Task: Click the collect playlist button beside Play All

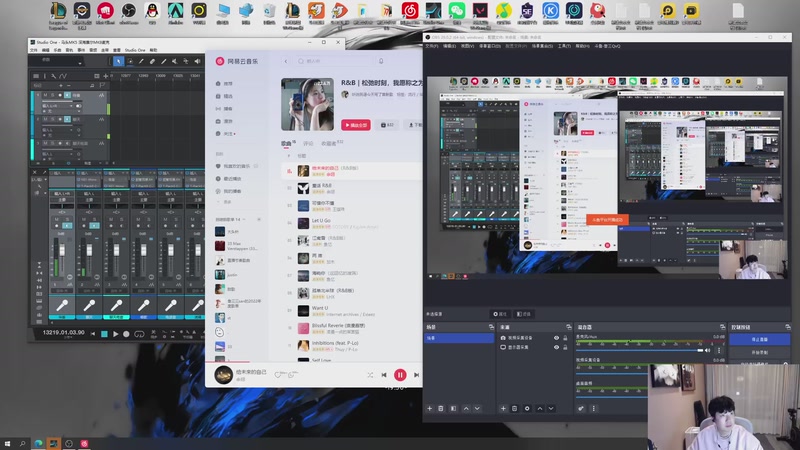Action: (387, 124)
